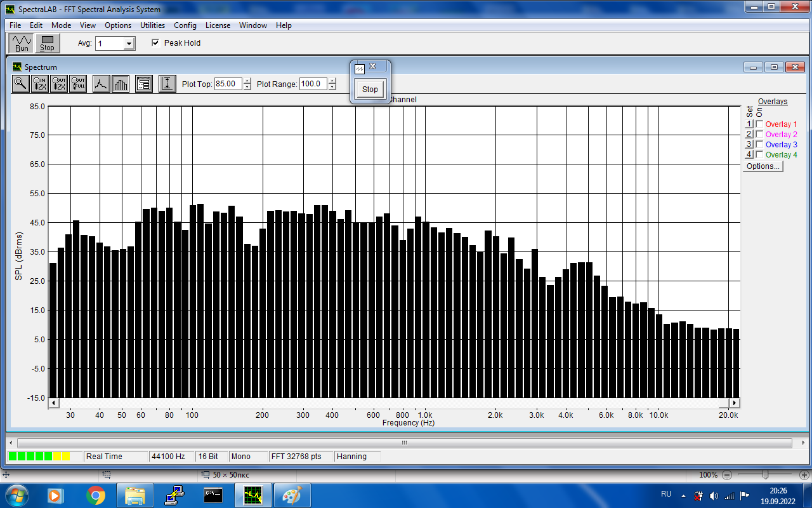The image size is (812, 508).
Task: Open the Mode menu
Action: click(x=62, y=25)
